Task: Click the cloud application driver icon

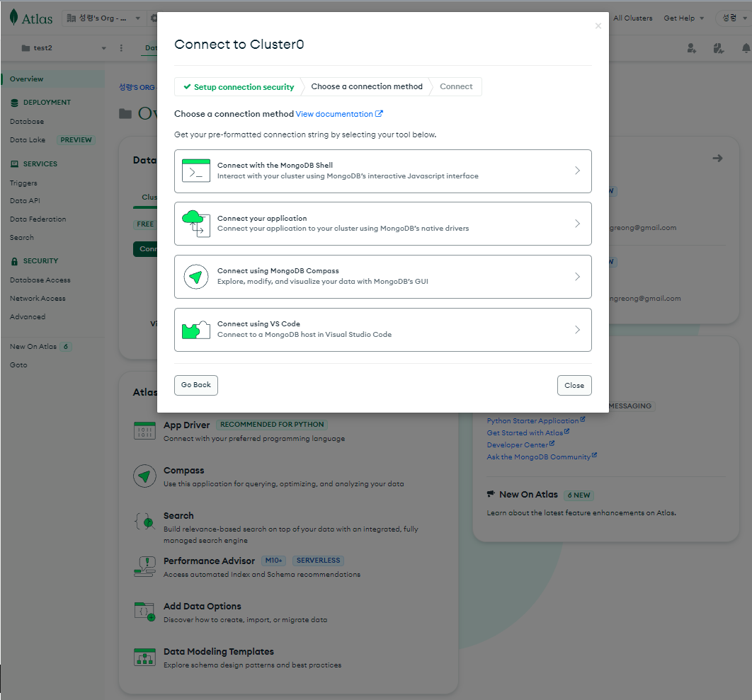Action: tap(196, 224)
